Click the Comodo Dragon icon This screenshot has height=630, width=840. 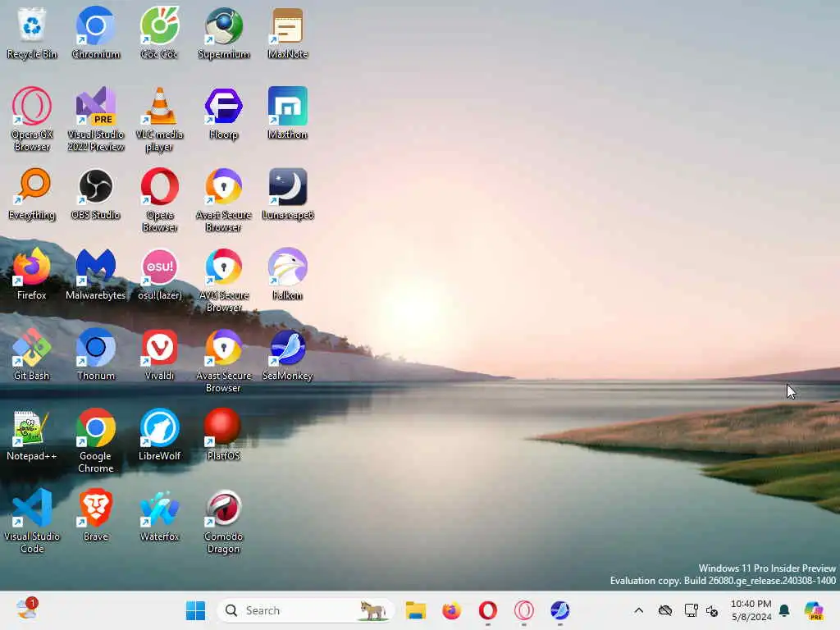pos(223,521)
